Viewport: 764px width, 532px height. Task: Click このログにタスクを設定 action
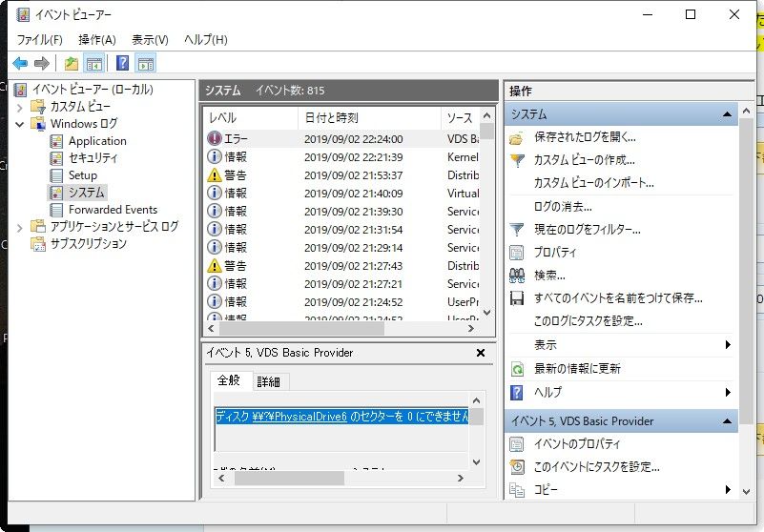588,321
